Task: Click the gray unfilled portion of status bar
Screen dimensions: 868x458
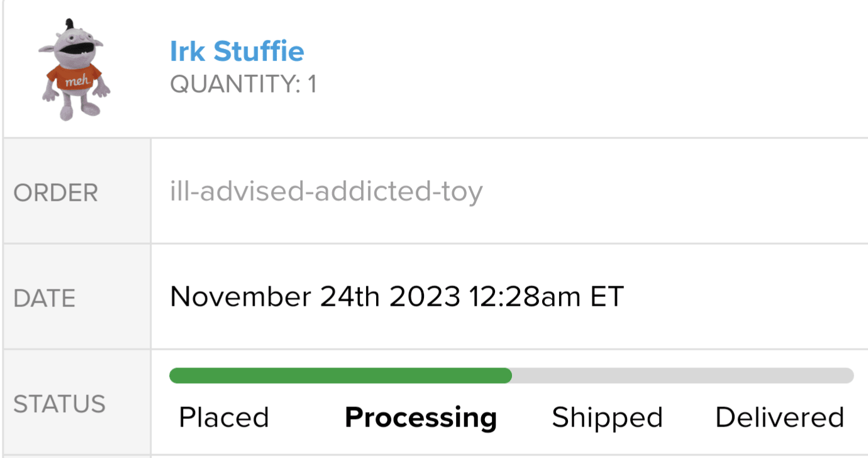Action: [x=682, y=376]
